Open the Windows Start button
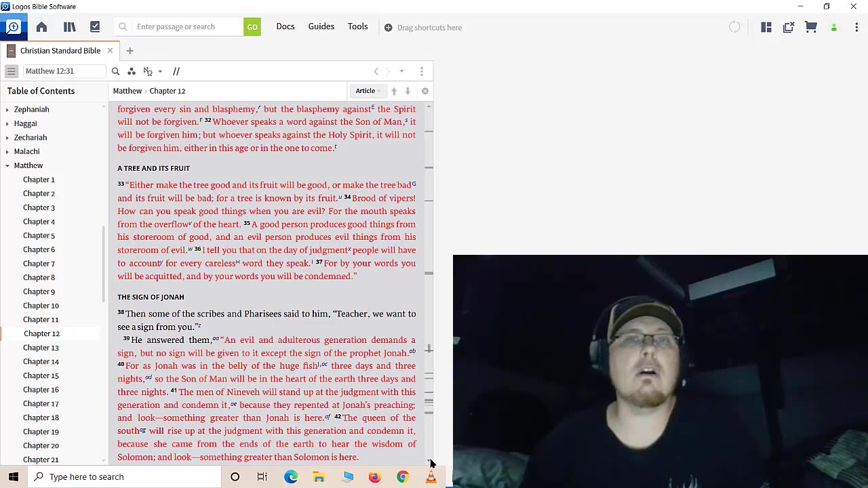The image size is (868, 488). [14, 476]
